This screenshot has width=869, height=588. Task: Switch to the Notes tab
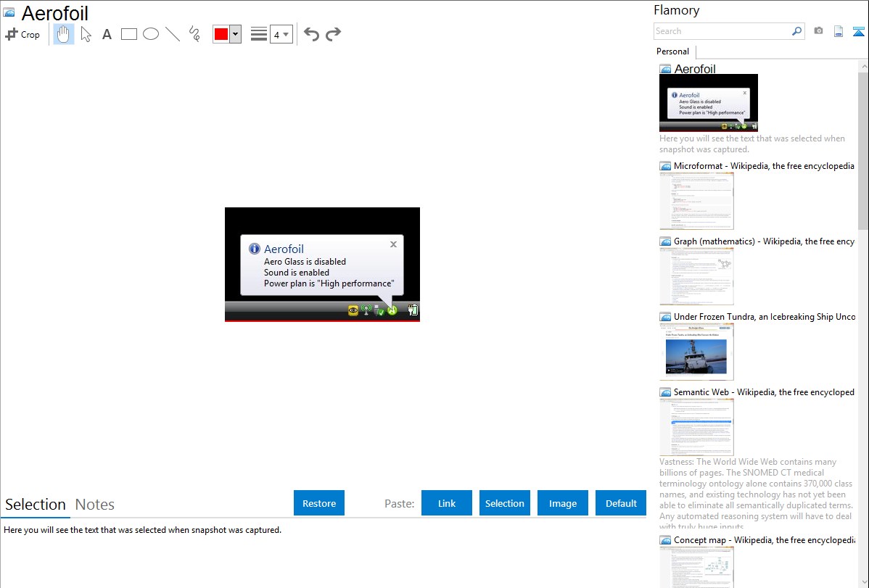coord(95,505)
